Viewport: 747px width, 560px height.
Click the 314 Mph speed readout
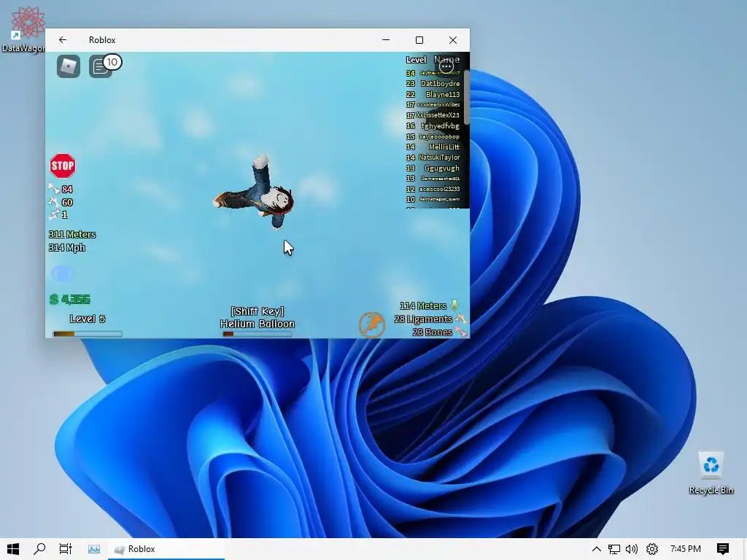coord(66,248)
